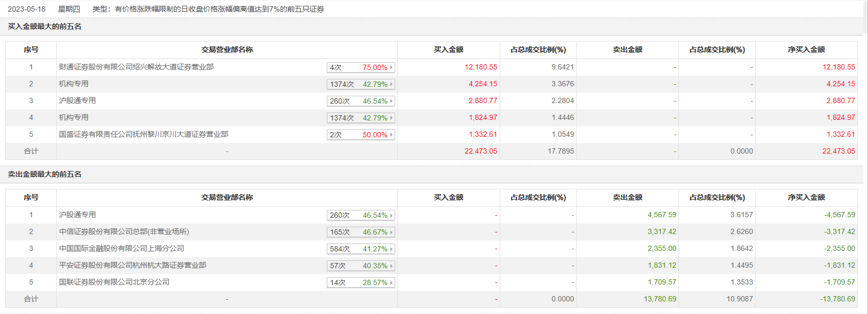Open 财通证券绍兴解放大道证券营业部 link
Viewport: 868px width, 314px height.
click(136, 67)
